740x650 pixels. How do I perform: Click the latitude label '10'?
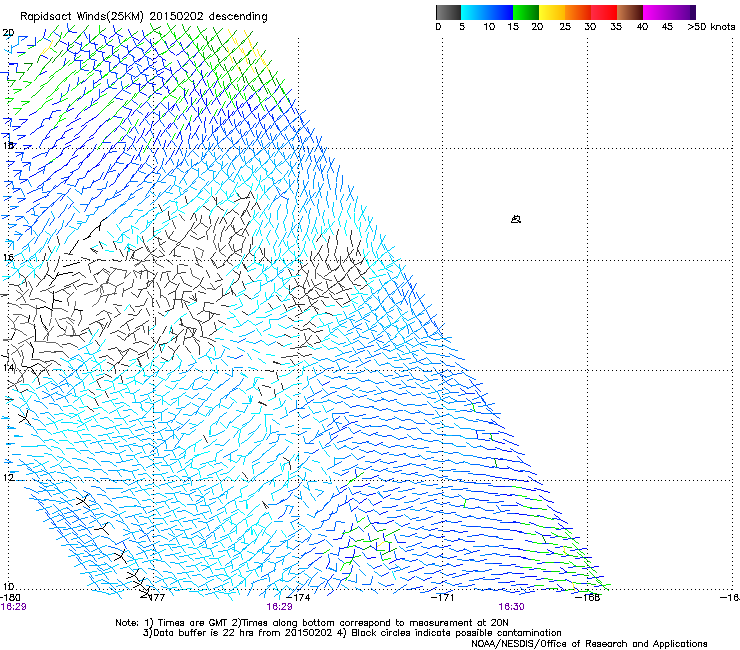[x=8, y=586]
